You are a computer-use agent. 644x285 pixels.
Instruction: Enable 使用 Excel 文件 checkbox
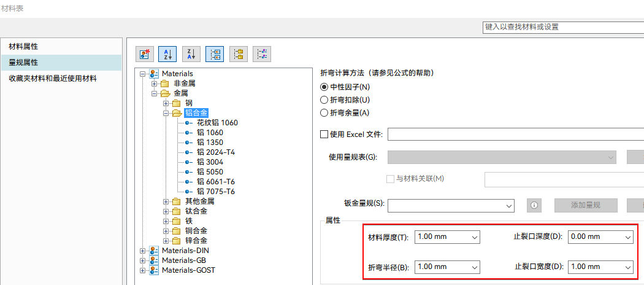tap(324, 135)
